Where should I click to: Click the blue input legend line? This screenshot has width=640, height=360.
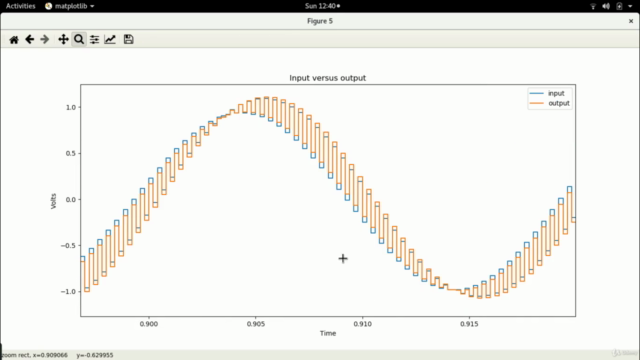[536, 93]
